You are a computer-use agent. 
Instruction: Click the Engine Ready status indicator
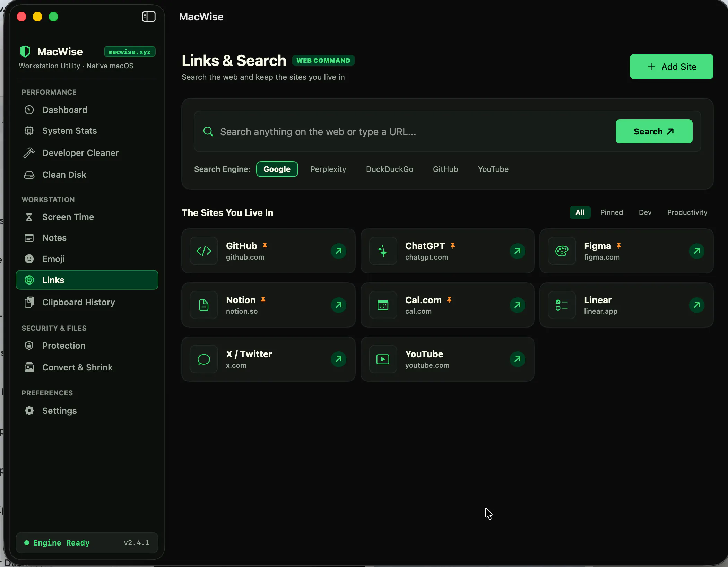click(x=57, y=543)
